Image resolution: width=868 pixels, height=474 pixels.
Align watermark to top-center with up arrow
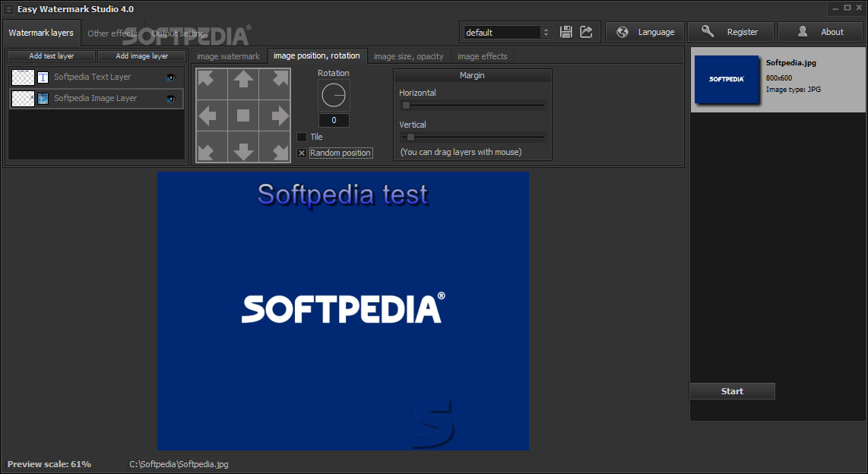(243, 84)
